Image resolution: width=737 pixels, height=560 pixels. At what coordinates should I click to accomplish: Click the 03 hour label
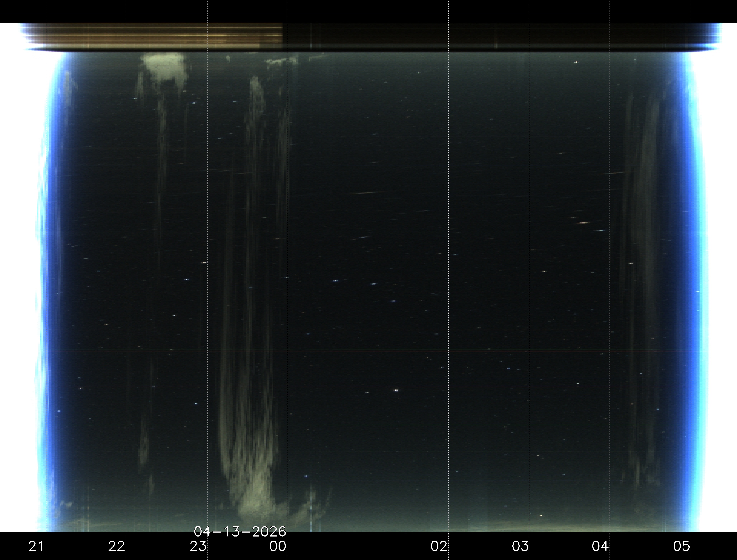tap(521, 546)
